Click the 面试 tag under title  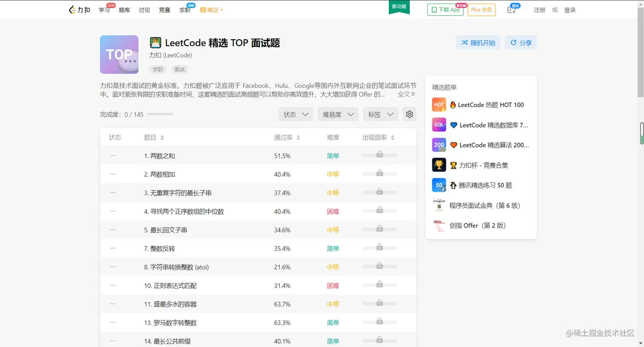coord(180,69)
